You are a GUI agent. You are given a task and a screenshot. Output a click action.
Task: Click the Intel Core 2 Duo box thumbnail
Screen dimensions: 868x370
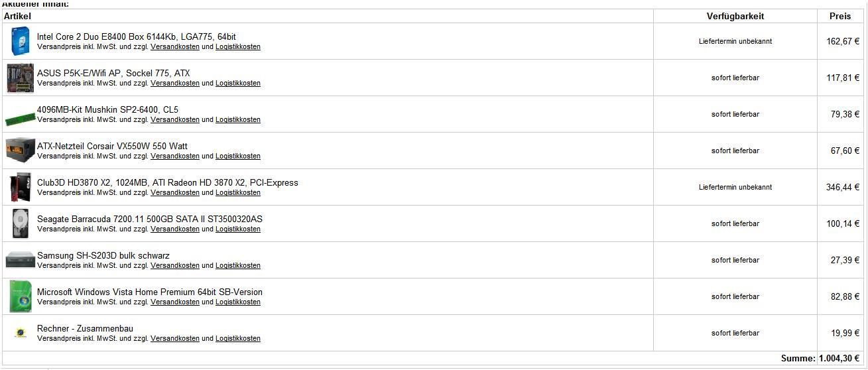[x=20, y=41]
